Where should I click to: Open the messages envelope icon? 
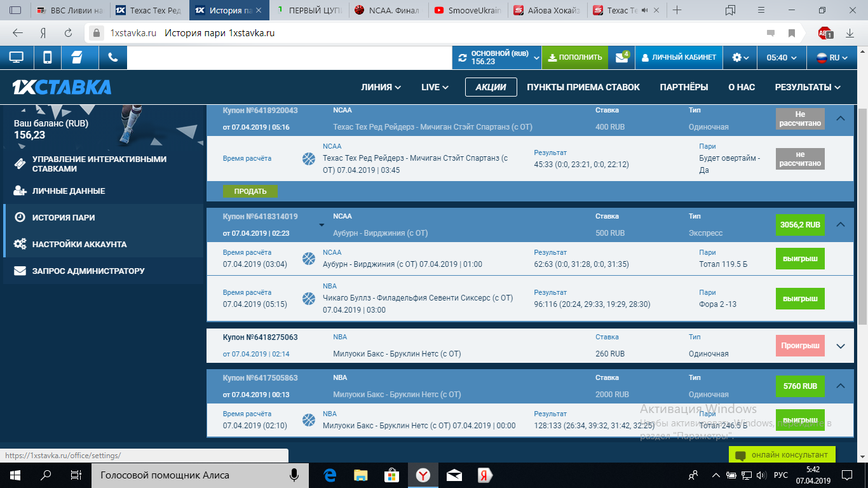[621, 57]
